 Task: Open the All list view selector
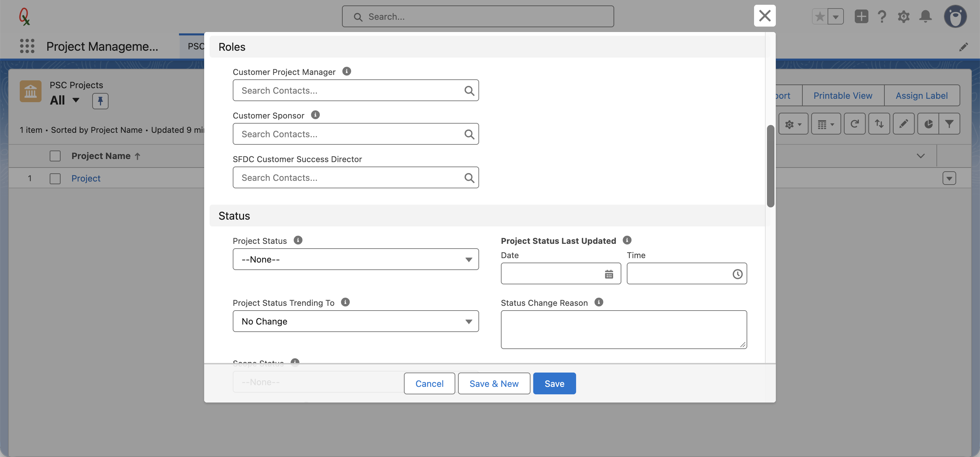click(x=65, y=100)
